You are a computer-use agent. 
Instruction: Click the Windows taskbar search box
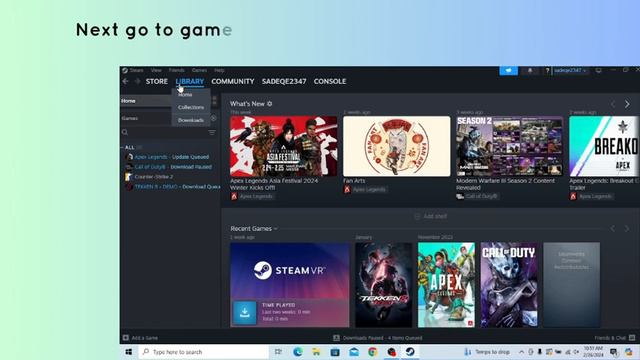tap(204, 352)
